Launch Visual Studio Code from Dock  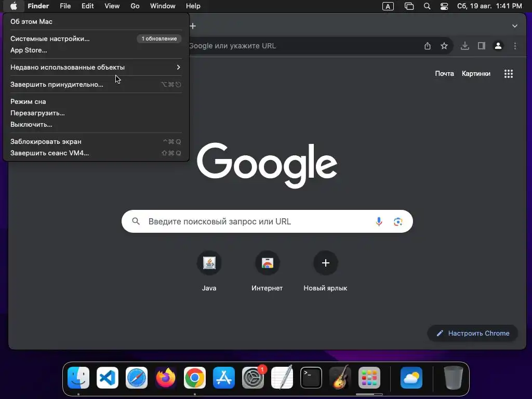(108, 378)
